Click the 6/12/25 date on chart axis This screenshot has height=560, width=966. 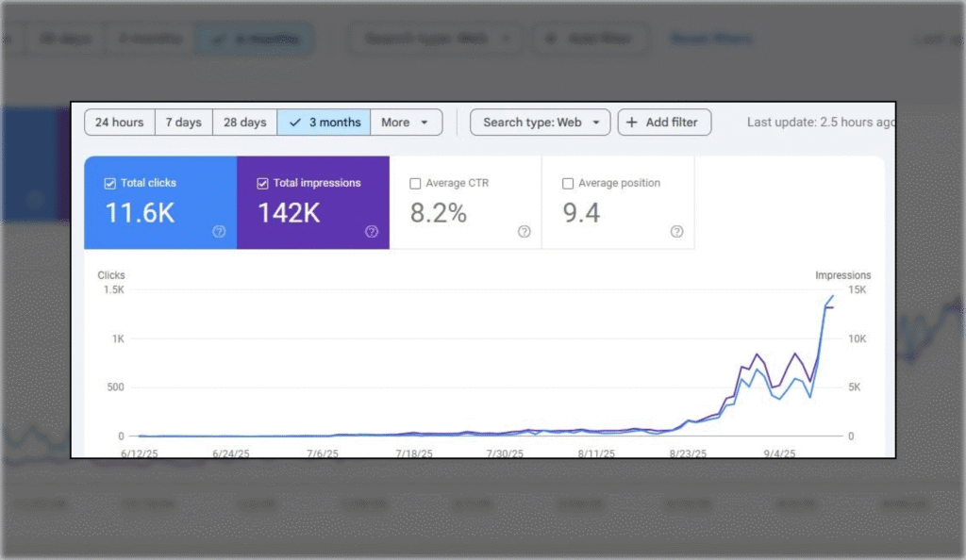pos(139,453)
